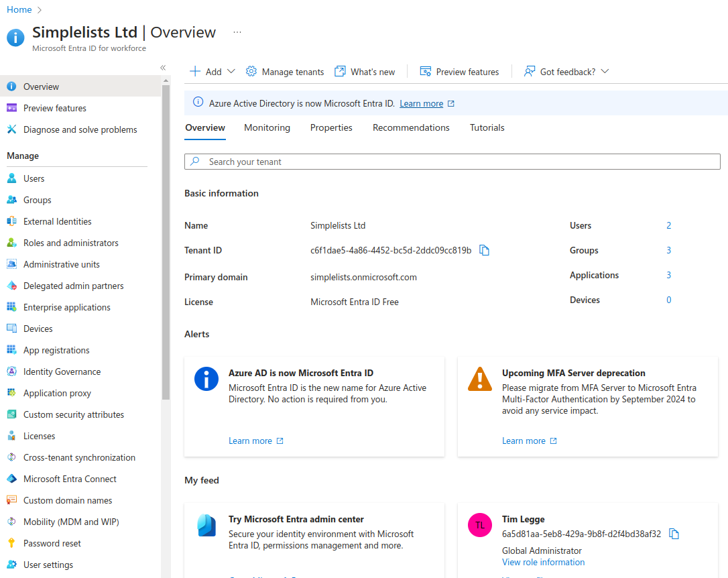Click the Application proxy icon
This screenshot has height=578, width=728.
tap(11, 393)
